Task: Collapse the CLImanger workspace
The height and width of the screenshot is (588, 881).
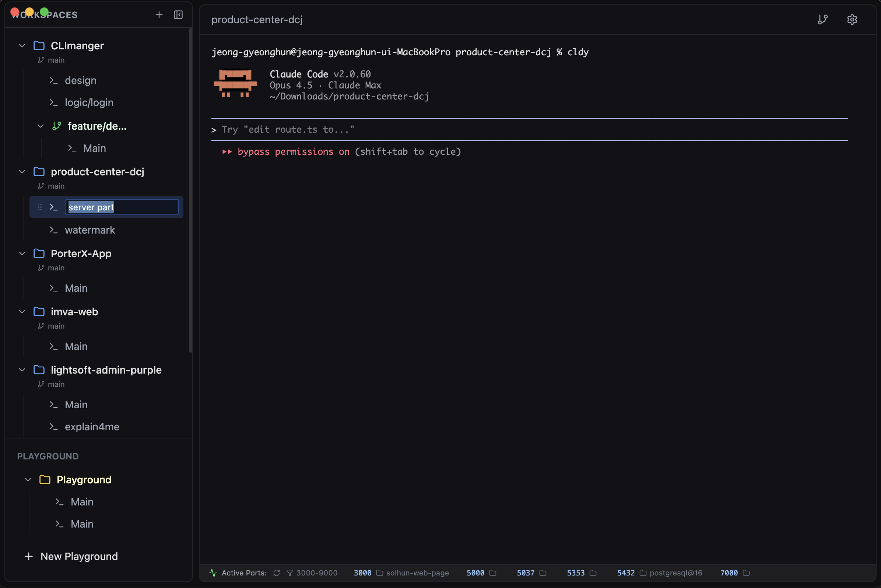Action: 22,45
